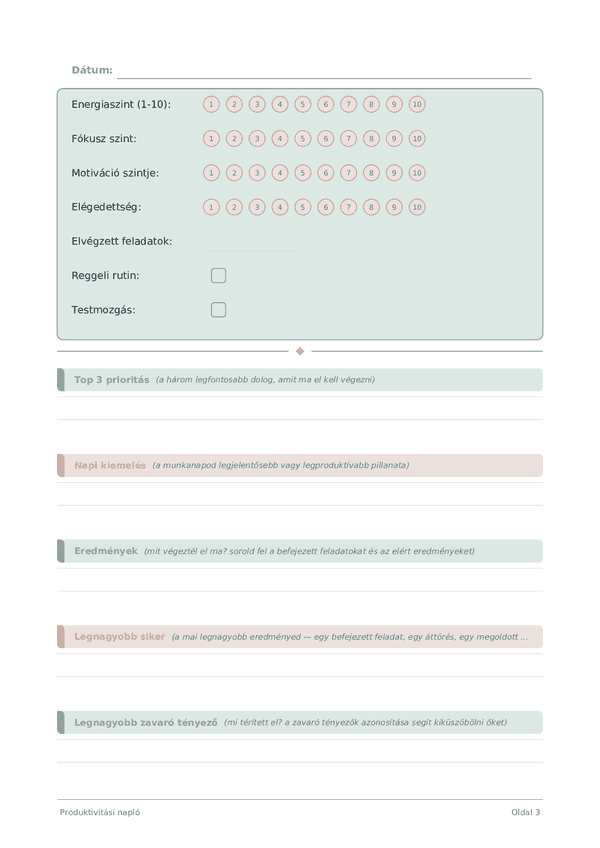The width and height of the screenshot is (600, 848).
Task: Select 7 for Energiaszint rating
Action: (348, 104)
